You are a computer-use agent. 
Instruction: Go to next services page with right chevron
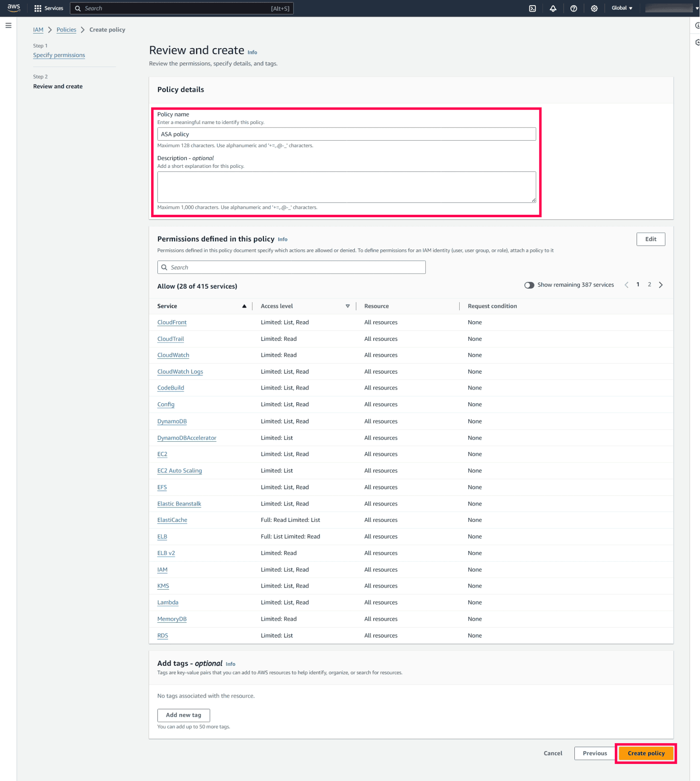pyautogui.click(x=661, y=285)
